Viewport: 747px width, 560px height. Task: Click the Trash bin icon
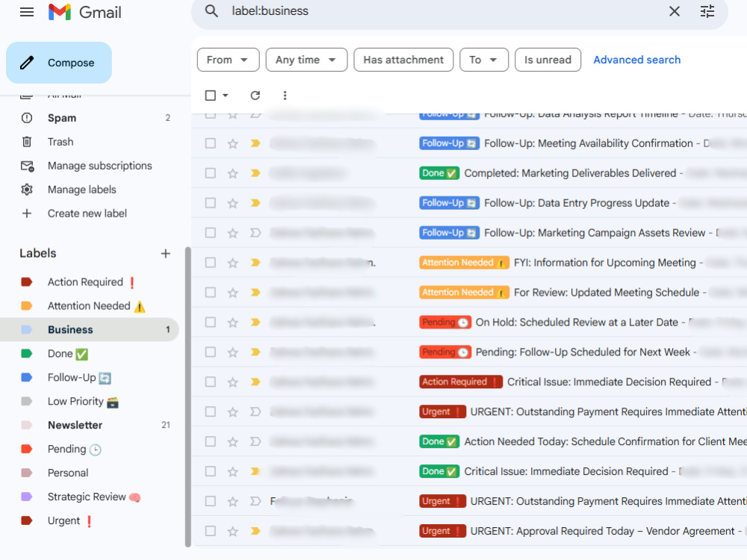tap(27, 141)
